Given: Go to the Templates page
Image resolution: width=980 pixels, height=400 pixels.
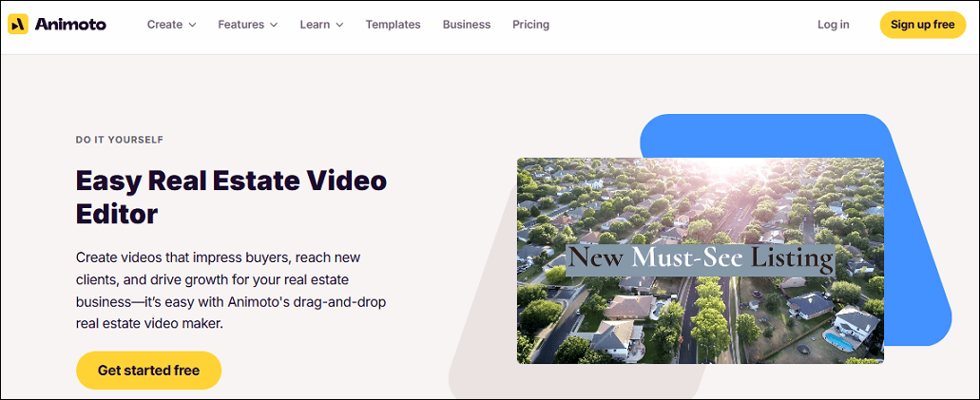Looking at the screenshot, I should pos(394,25).
